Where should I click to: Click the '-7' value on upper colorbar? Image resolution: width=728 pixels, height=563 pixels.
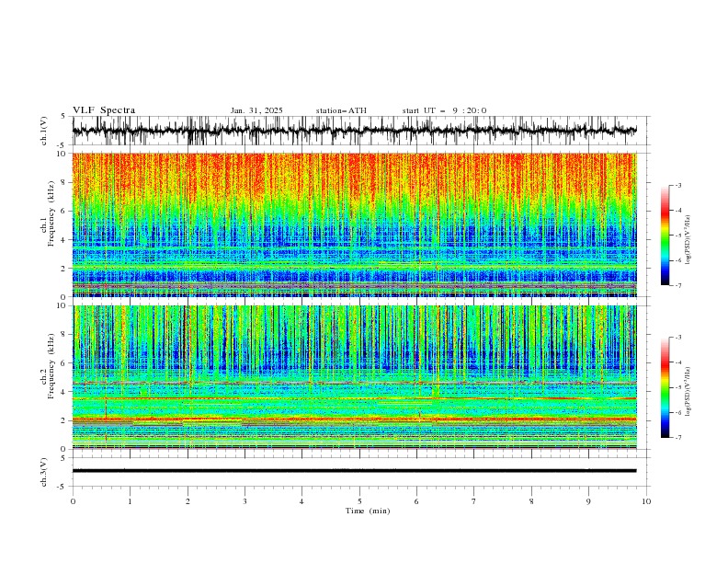click(x=678, y=285)
